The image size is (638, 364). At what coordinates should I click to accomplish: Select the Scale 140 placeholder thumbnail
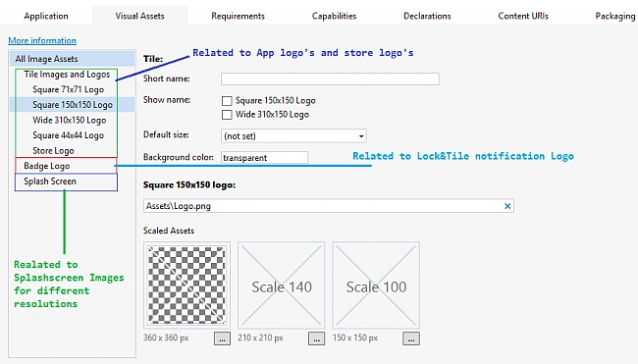[x=281, y=286]
